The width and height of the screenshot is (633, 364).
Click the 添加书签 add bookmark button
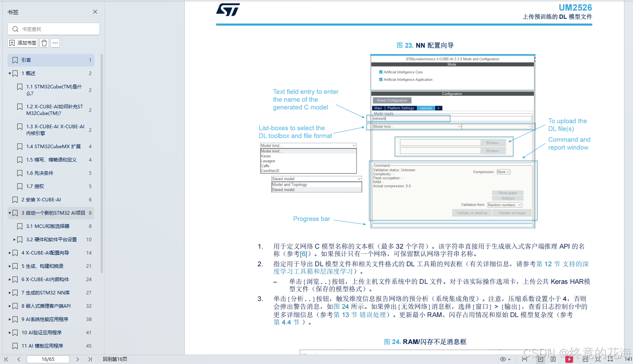(x=23, y=43)
